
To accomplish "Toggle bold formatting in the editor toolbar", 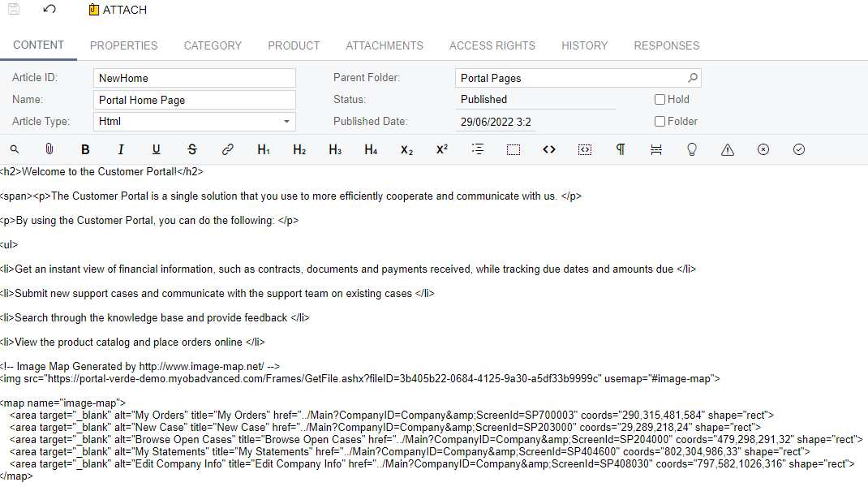I will (84, 149).
